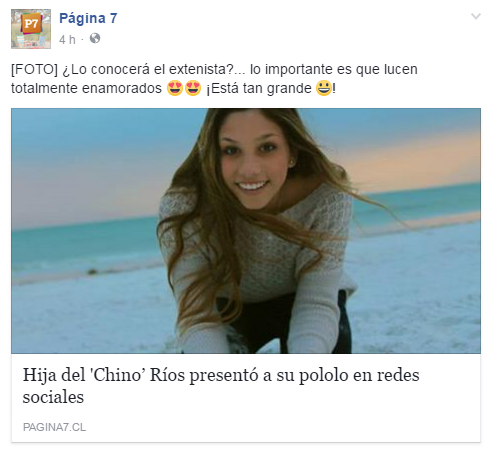Click the first heart-eyes emoji
Screen dimensions: 488x451
[175, 88]
